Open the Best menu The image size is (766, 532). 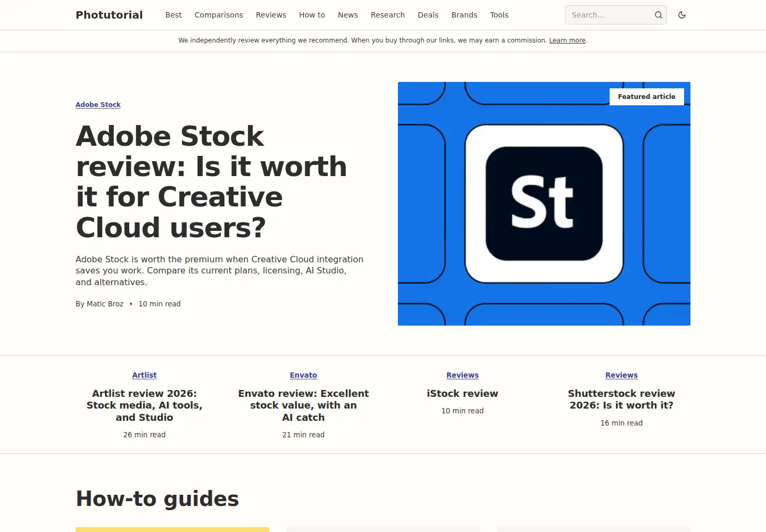coord(173,15)
